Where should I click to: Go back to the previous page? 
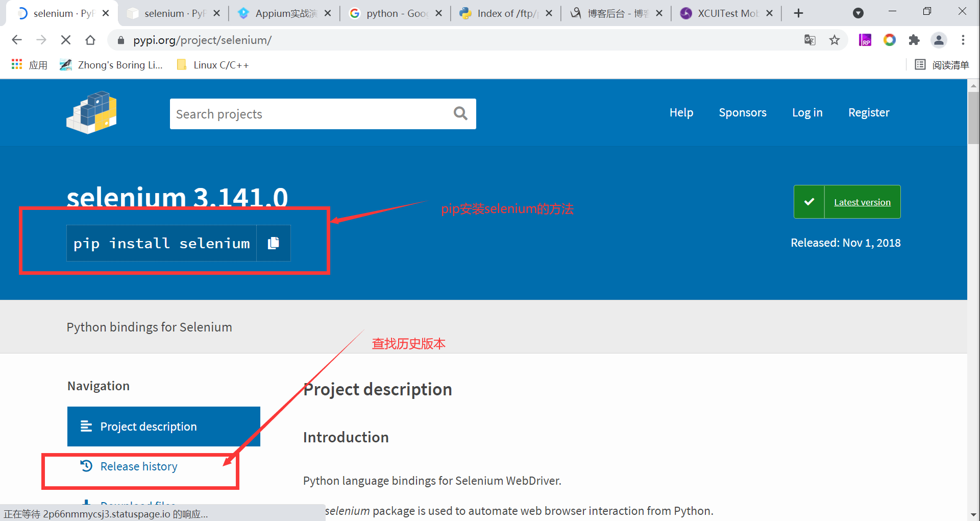pos(17,40)
